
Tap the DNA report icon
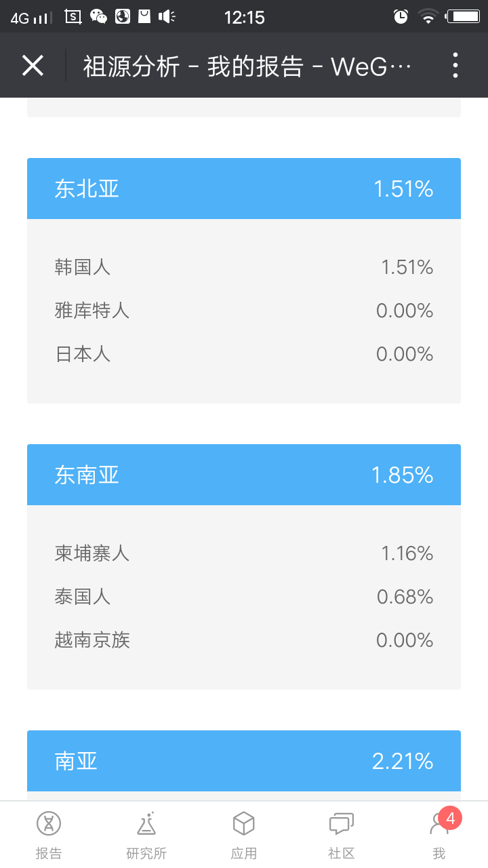pyautogui.click(x=49, y=823)
